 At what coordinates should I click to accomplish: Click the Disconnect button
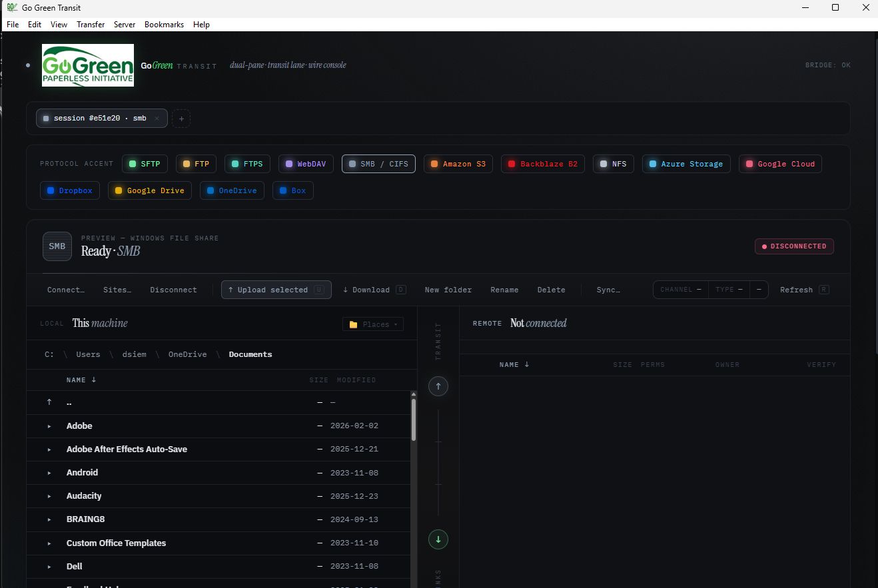(x=174, y=290)
